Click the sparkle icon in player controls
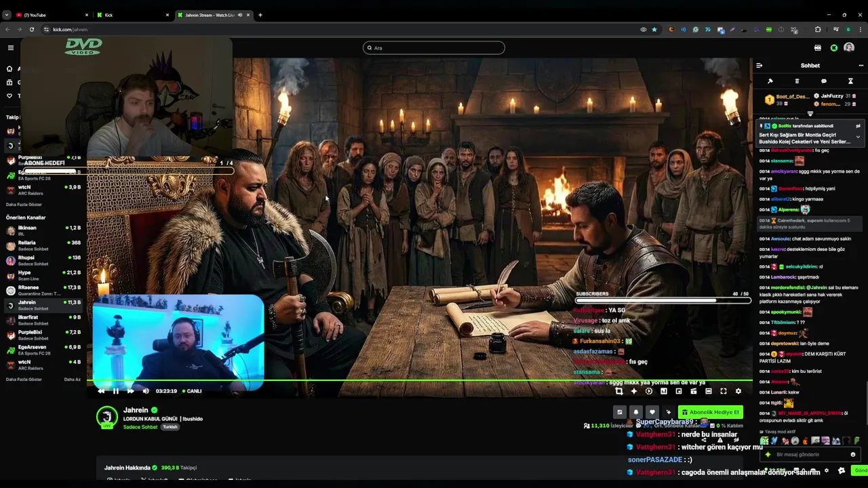The width and height of the screenshot is (868, 488). pos(634,391)
